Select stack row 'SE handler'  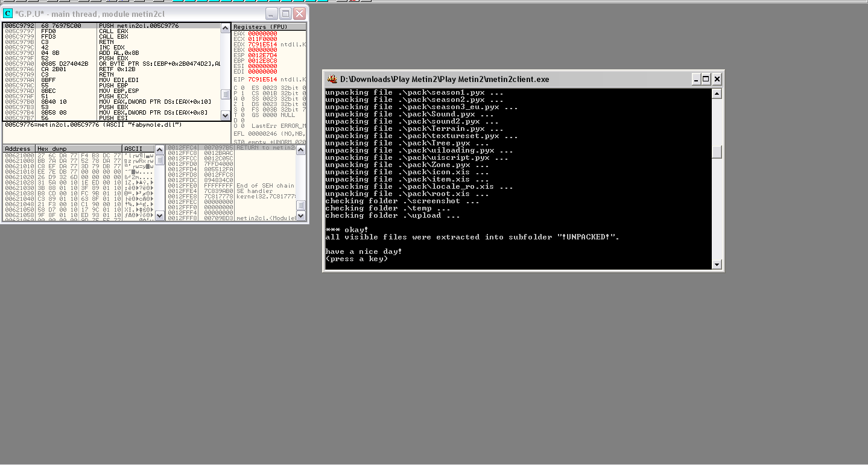coord(231,191)
